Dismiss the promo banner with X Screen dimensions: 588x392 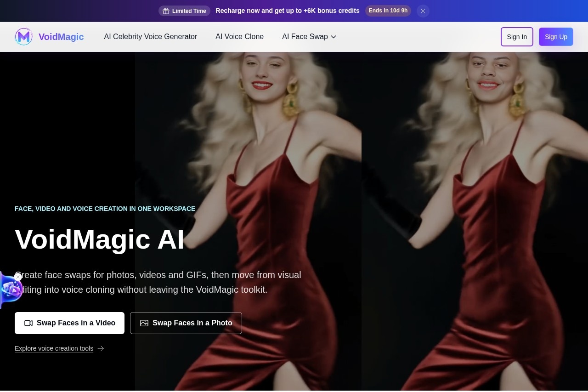(x=423, y=11)
